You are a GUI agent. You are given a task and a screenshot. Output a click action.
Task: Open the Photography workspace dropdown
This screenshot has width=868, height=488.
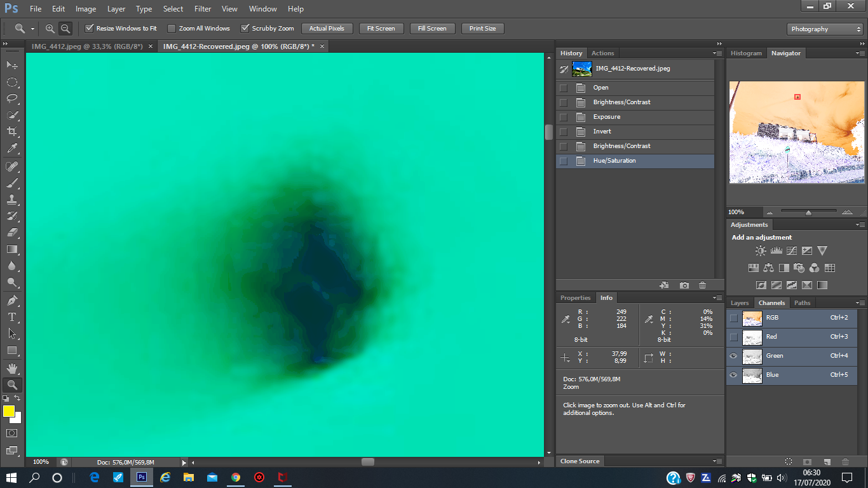[825, 29]
